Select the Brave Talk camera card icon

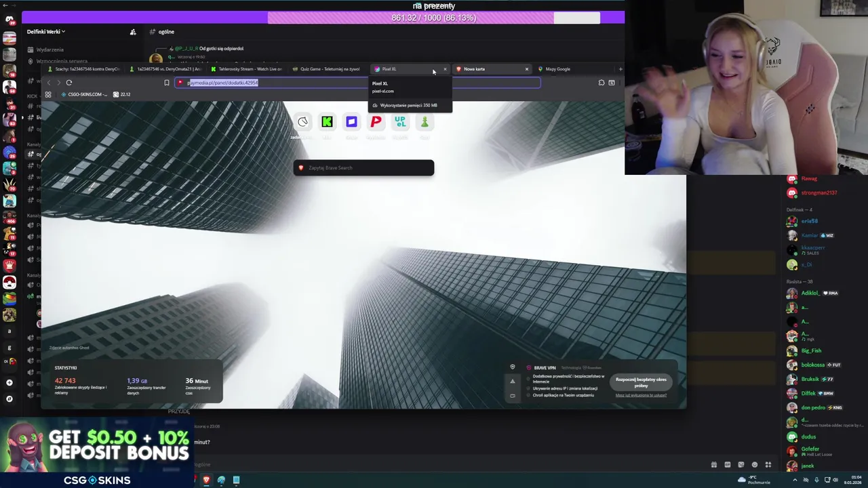click(x=513, y=395)
